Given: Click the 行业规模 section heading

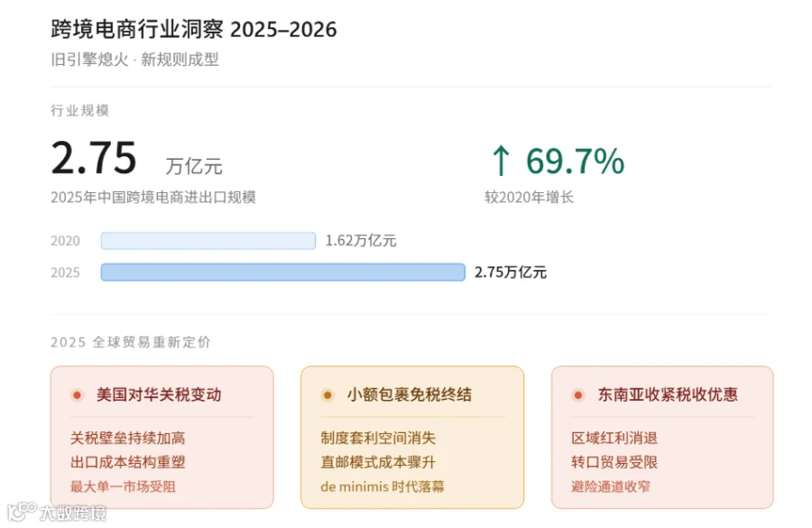Looking at the screenshot, I should [x=79, y=110].
